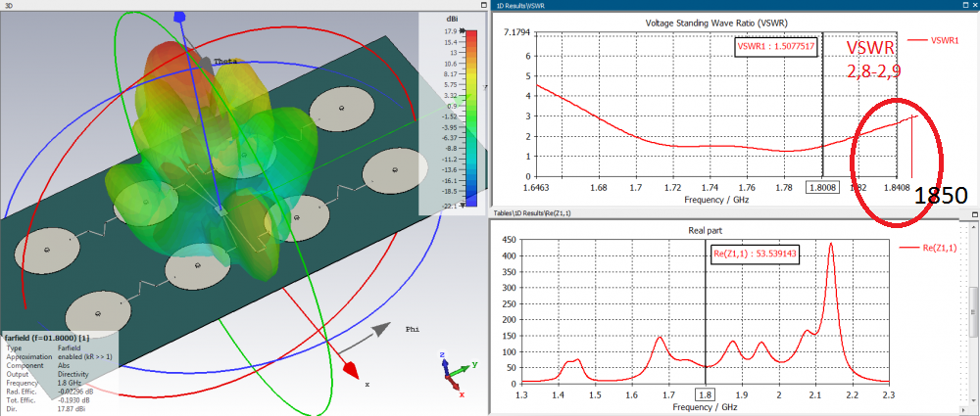
Task: Click the Tot. Effic. -0.1930 dB row
Action: point(49,399)
